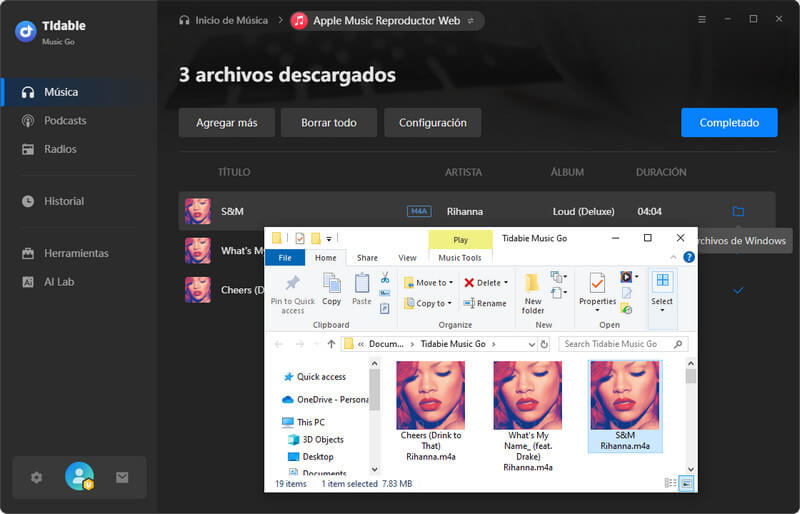Switch to large icons view in status bar
The image size is (800, 514).
(x=687, y=484)
